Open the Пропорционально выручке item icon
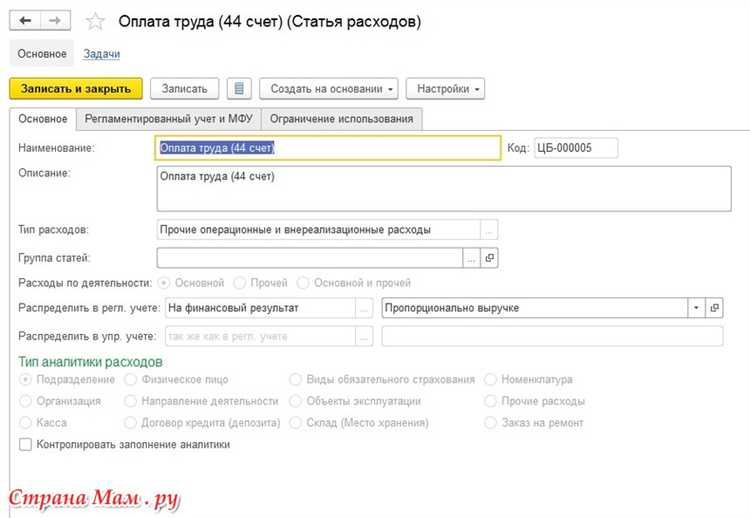The image size is (750, 518). (714, 308)
